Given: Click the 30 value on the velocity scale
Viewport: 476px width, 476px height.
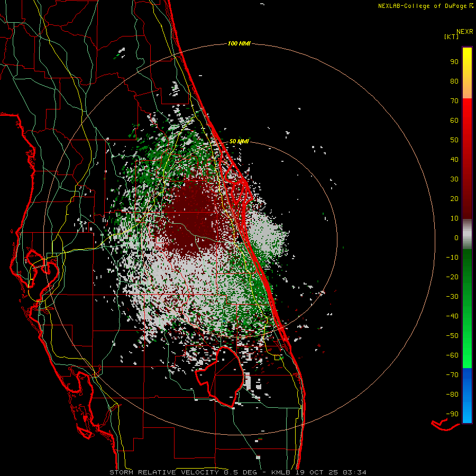Looking at the screenshot, I should (454, 179).
